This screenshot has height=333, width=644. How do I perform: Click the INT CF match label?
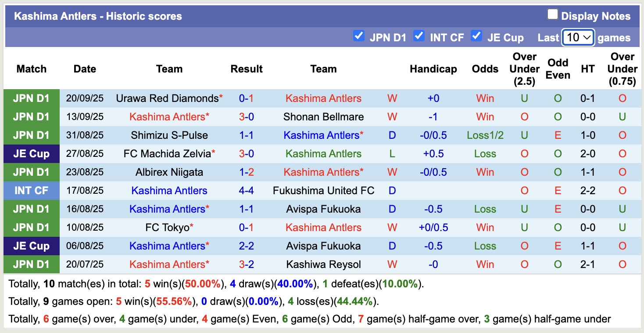(31, 191)
